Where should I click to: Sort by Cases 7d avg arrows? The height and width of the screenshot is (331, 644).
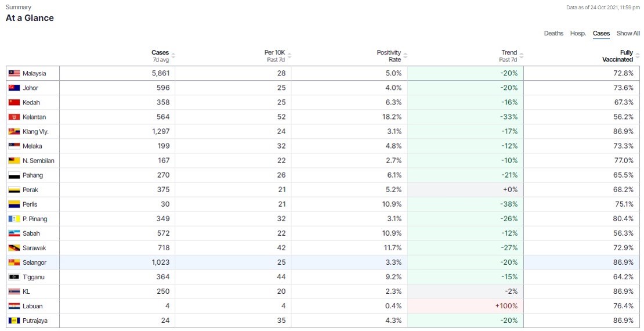coord(173,56)
